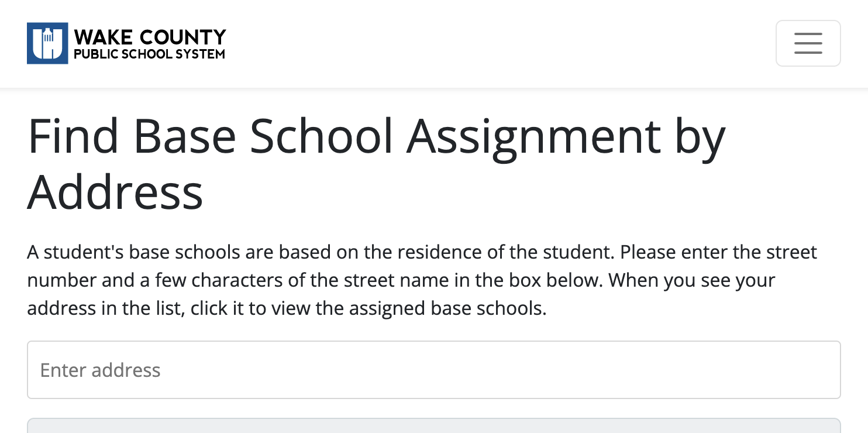Open the hamburger navigation menu
The image size is (868, 433).
point(808,43)
